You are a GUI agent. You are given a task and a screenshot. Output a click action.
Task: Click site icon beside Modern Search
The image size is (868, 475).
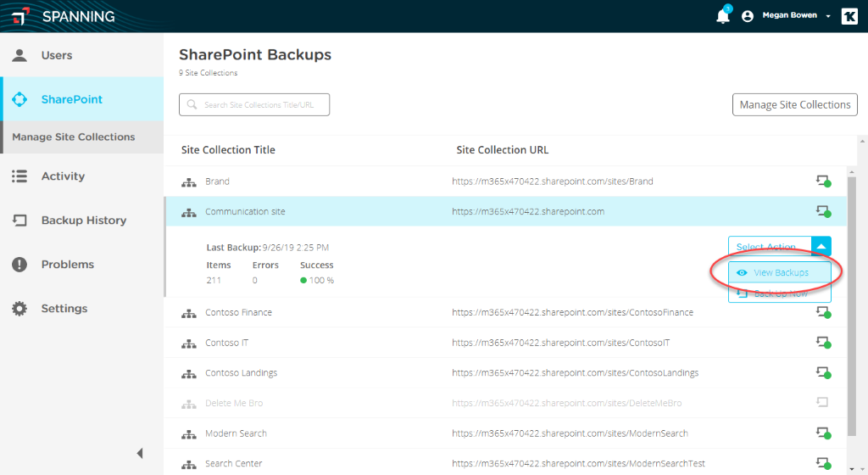(x=189, y=434)
